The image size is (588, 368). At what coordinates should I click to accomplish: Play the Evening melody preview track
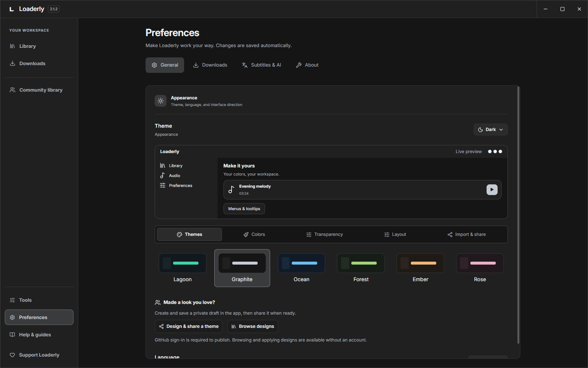(x=492, y=190)
